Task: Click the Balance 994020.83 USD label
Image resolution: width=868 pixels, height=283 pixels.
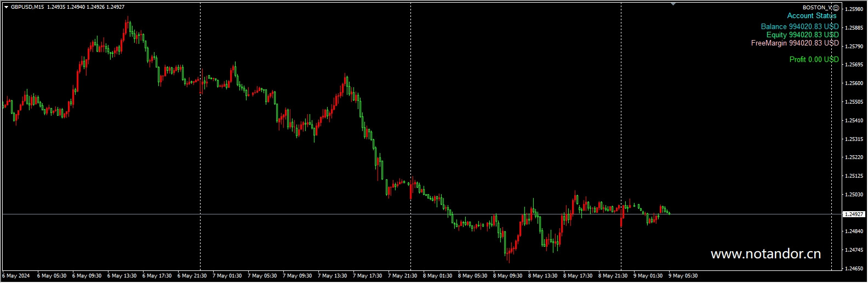Action: [x=800, y=26]
